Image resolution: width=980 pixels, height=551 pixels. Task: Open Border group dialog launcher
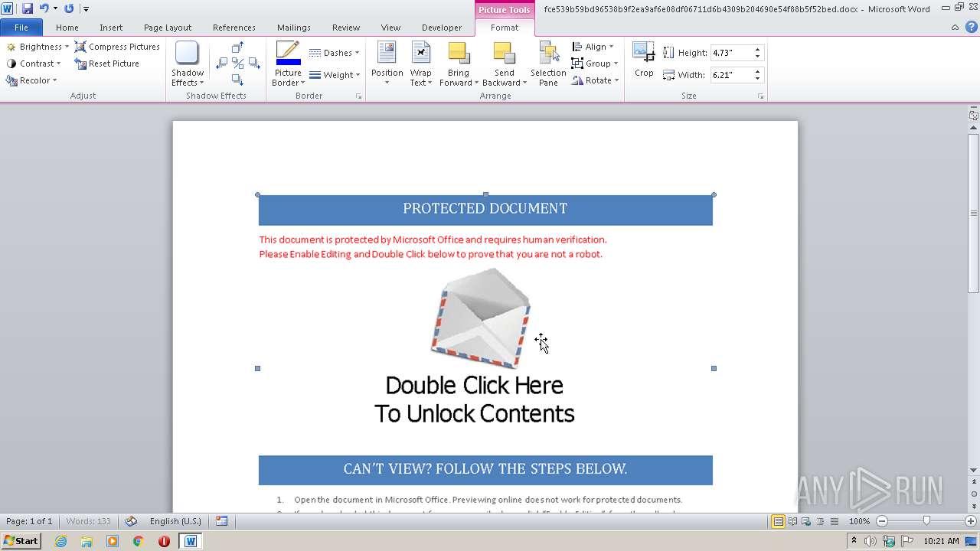pyautogui.click(x=358, y=96)
